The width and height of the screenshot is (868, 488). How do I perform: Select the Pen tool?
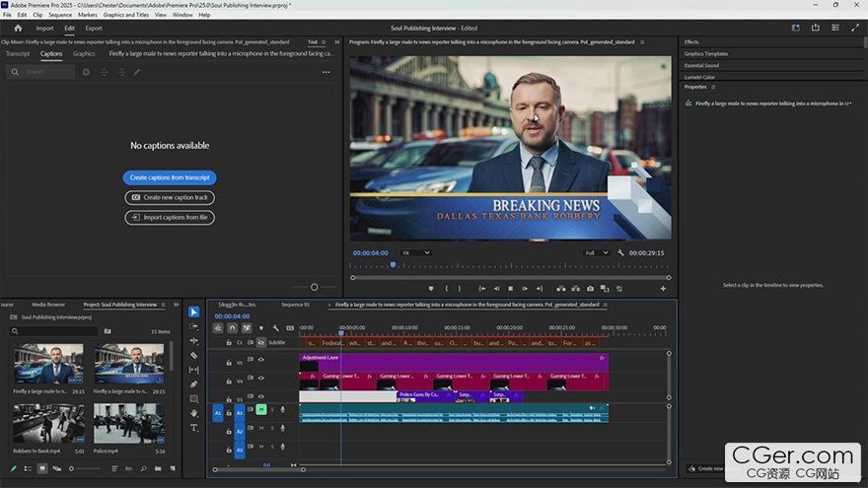(193, 383)
